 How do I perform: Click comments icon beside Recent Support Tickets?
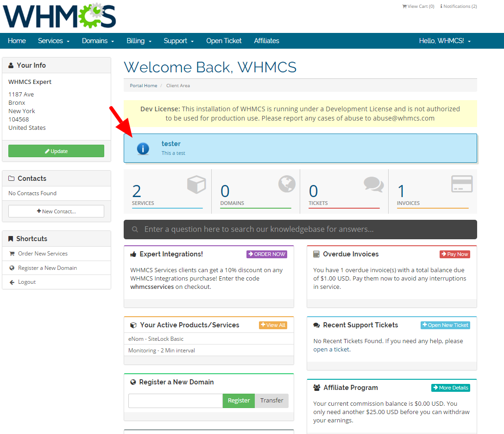coord(316,325)
